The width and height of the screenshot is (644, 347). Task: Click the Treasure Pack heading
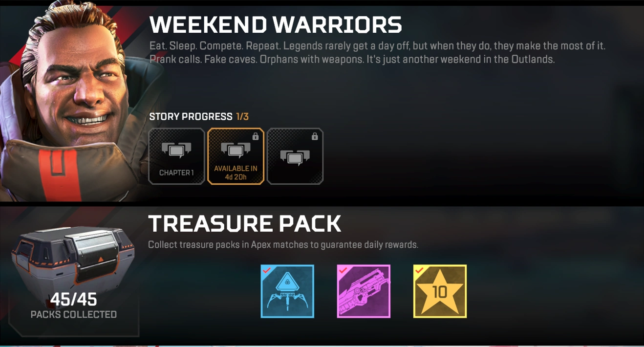pos(245,224)
